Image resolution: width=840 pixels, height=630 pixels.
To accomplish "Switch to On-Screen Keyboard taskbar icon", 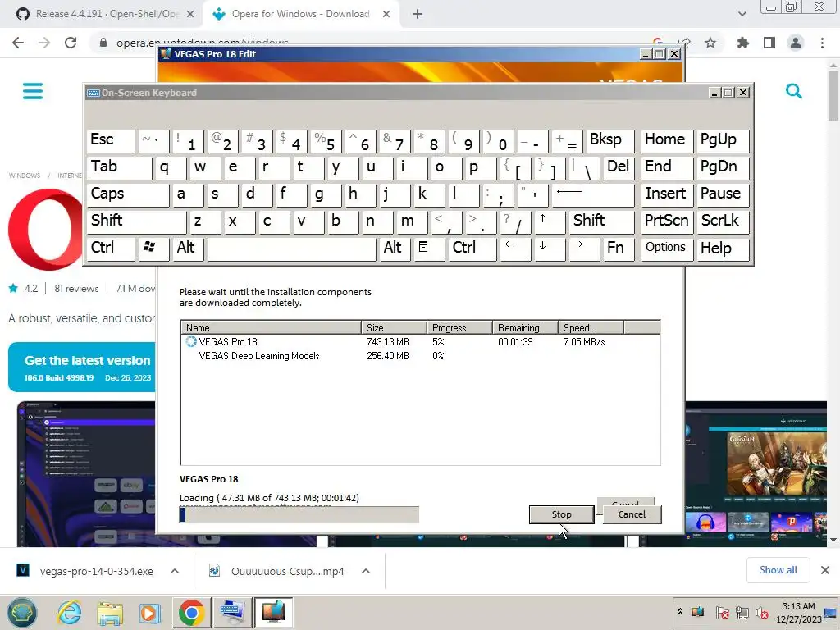I will point(232,613).
